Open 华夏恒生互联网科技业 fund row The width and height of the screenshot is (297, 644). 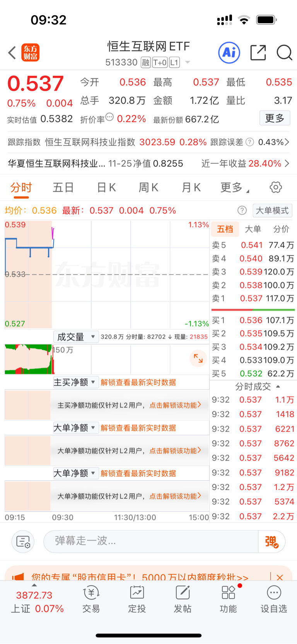pos(148,163)
